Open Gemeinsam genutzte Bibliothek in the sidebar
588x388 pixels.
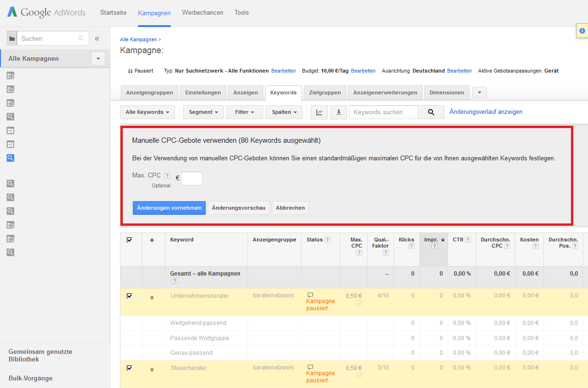point(40,356)
